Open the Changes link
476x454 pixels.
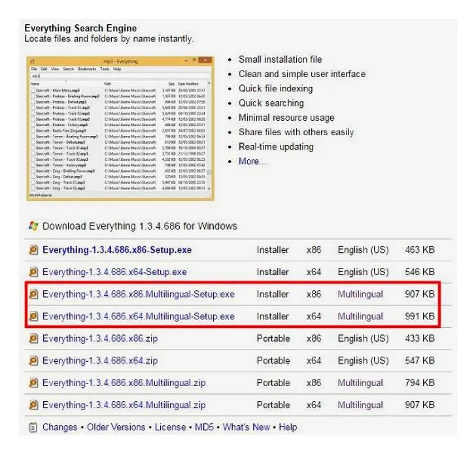pos(59,427)
